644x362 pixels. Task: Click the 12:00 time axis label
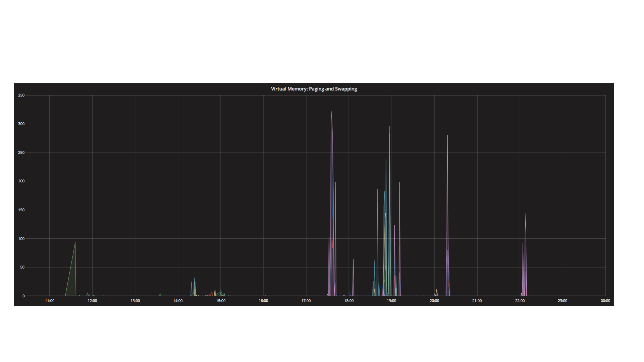click(x=92, y=301)
